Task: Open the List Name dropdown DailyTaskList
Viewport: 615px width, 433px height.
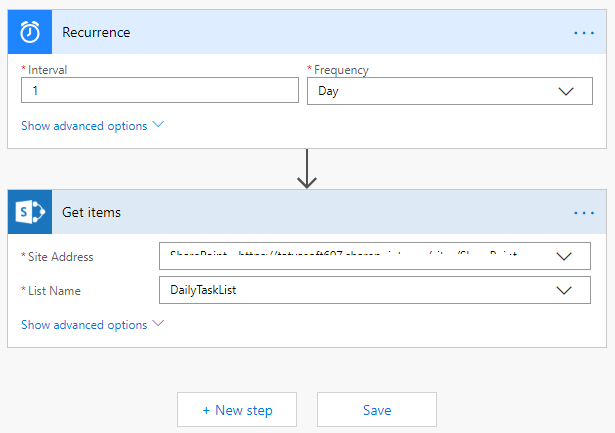Action: click(375, 290)
